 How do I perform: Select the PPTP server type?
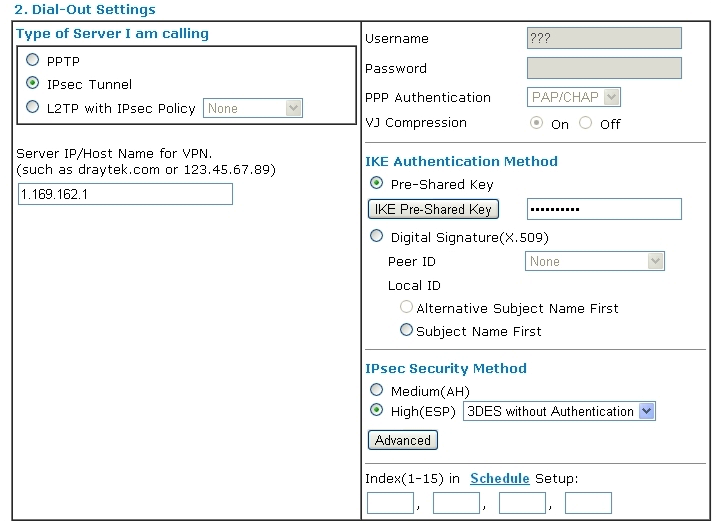(32, 60)
